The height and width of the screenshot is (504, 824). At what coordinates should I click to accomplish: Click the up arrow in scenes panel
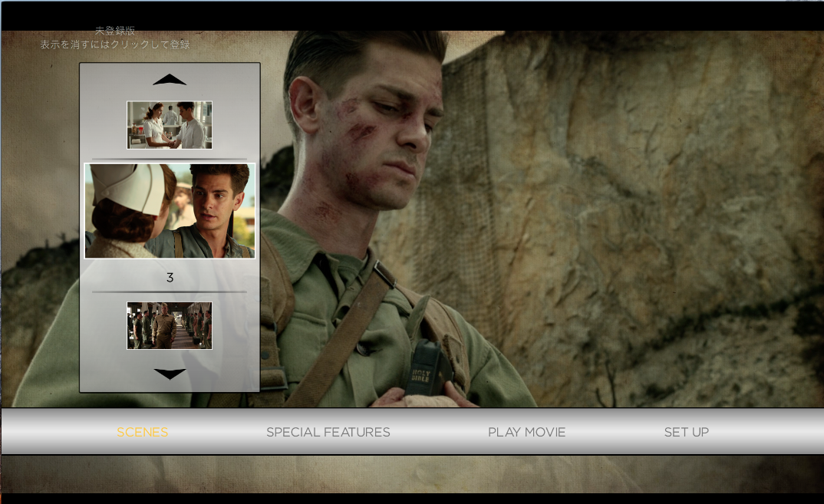tap(170, 80)
